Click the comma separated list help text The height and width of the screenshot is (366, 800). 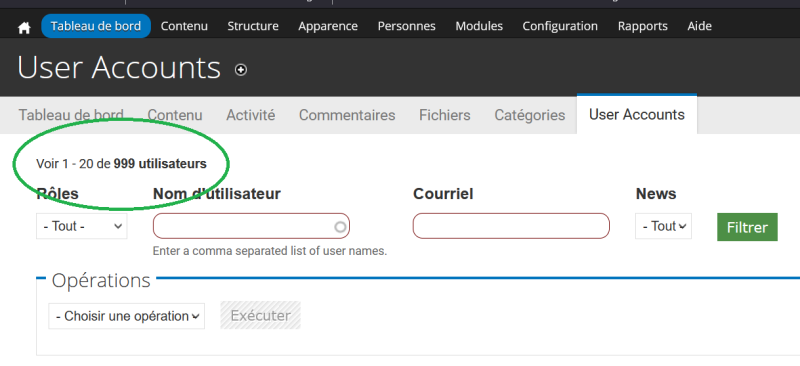270,251
